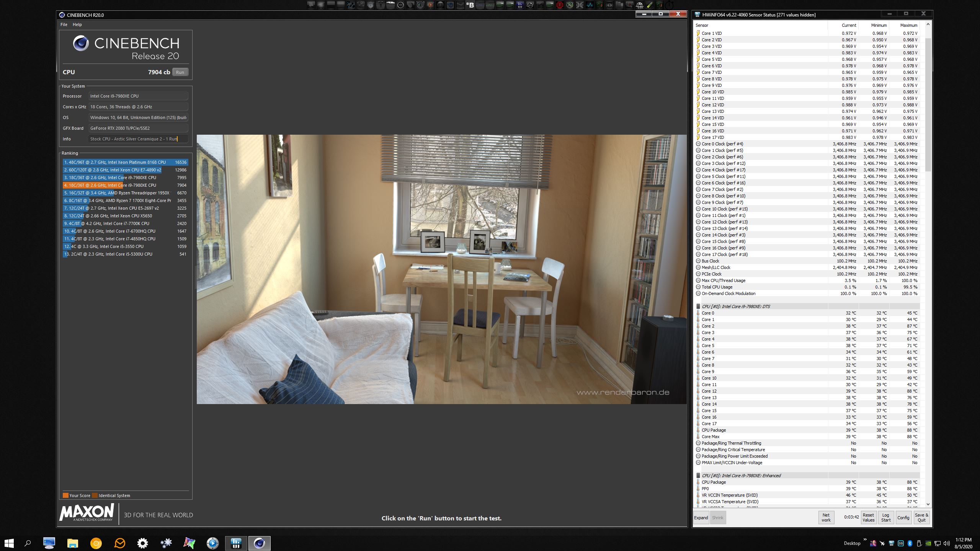The width and height of the screenshot is (980, 551).
Task: Click the NVIDIA tray icon
Action: (x=928, y=543)
